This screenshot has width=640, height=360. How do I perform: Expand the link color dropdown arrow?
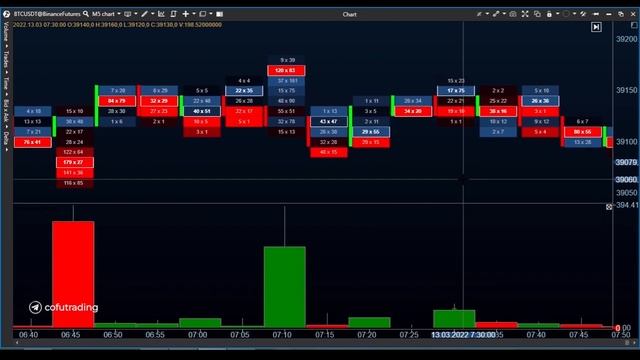[x=504, y=14]
